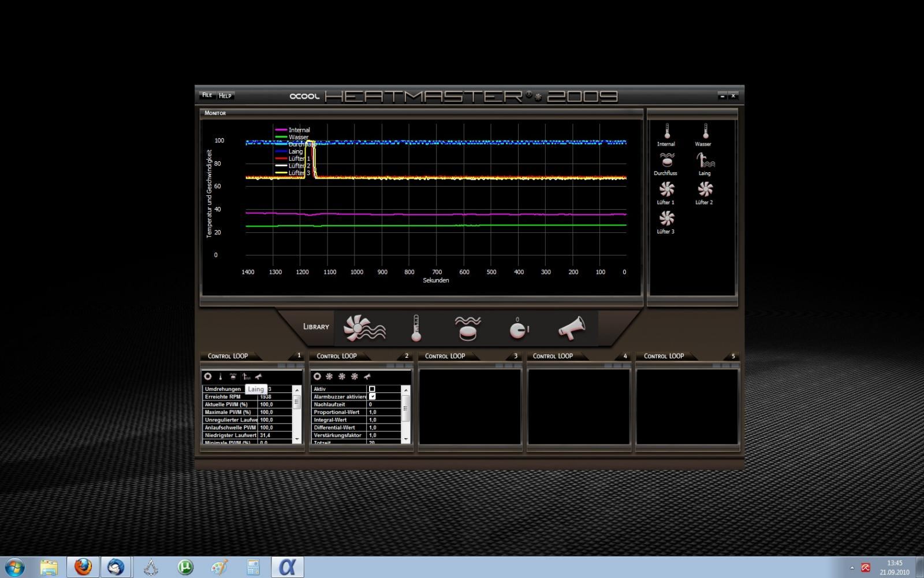
Task: Click scroll up arrow in Control Loop 2
Action: click(406, 390)
